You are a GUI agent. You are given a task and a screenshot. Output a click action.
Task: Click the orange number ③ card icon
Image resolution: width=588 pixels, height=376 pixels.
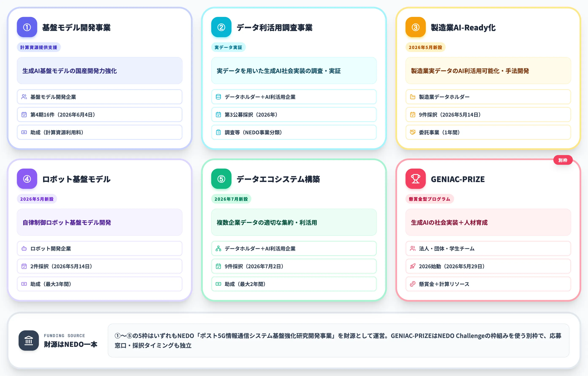pyautogui.click(x=416, y=27)
